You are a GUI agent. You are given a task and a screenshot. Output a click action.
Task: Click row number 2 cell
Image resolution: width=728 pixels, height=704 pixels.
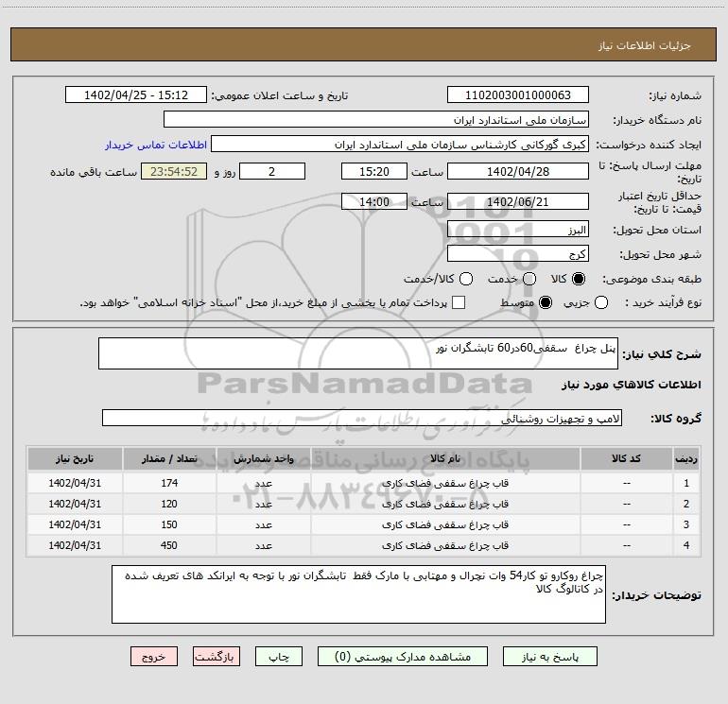click(x=686, y=504)
